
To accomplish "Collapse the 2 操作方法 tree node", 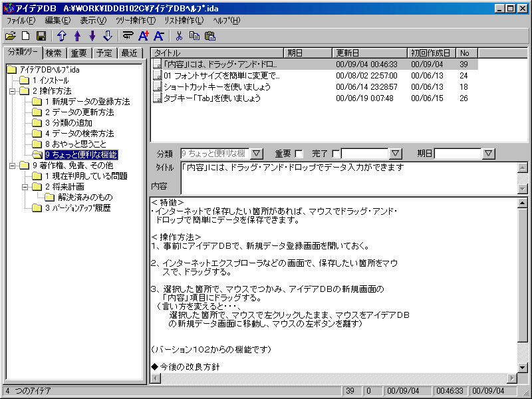I will [x=13, y=91].
